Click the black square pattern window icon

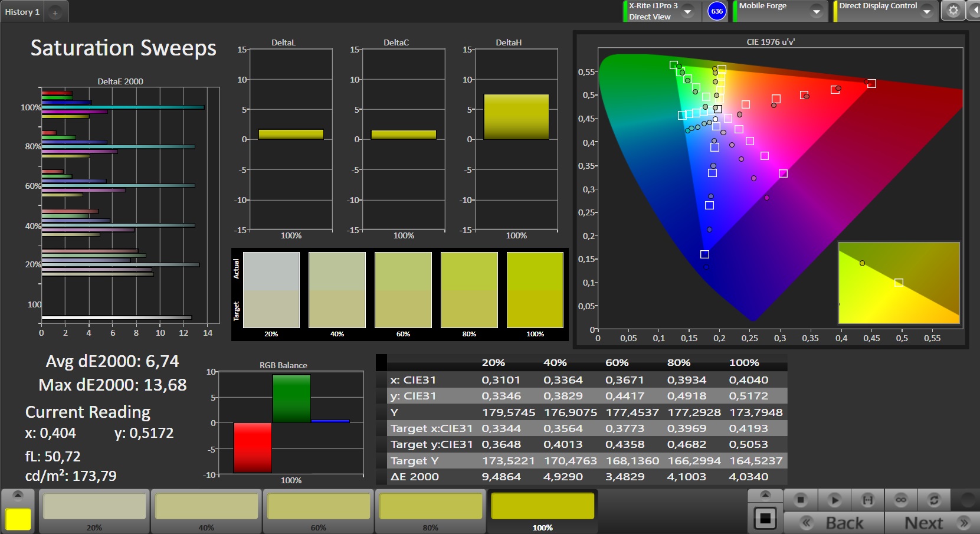click(765, 519)
